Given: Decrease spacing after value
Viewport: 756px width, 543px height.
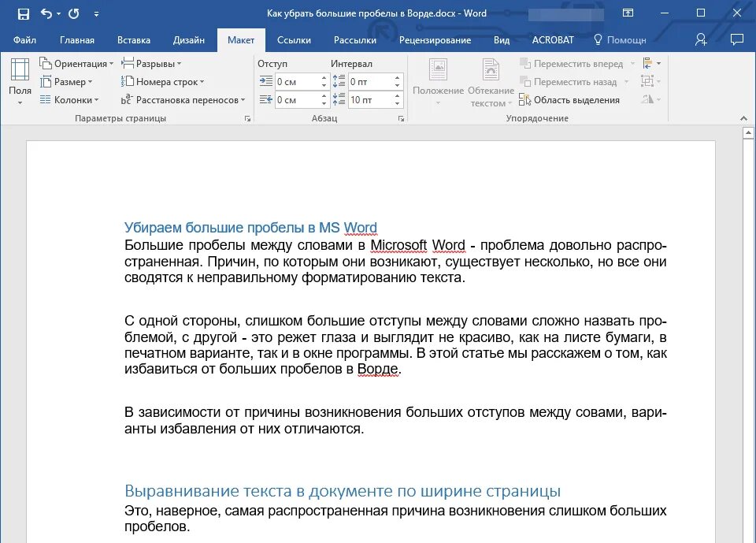Looking at the screenshot, I should [x=397, y=104].
